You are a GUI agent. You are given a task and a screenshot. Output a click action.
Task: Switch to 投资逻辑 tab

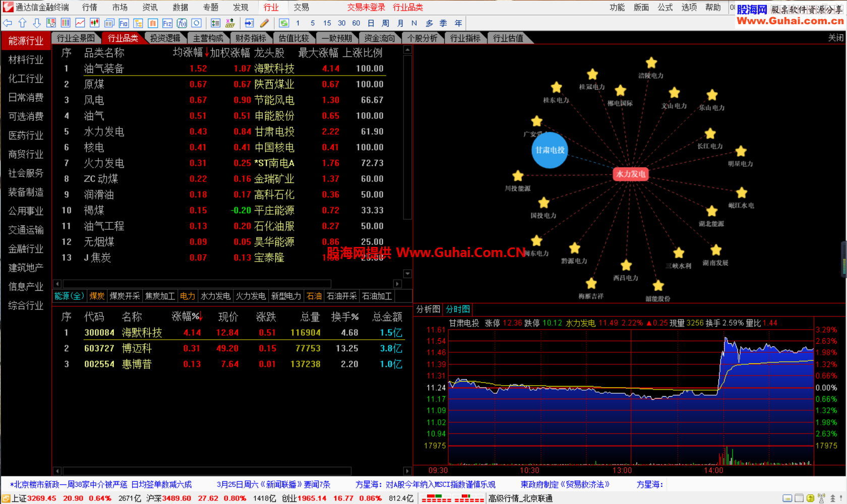pos(165,38)
